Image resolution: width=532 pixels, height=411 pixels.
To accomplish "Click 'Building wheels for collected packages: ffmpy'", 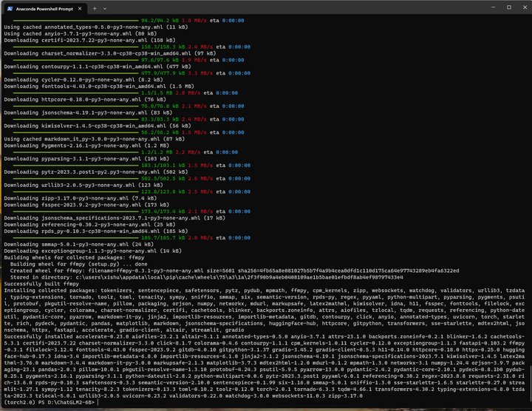I will coord(74,257).
